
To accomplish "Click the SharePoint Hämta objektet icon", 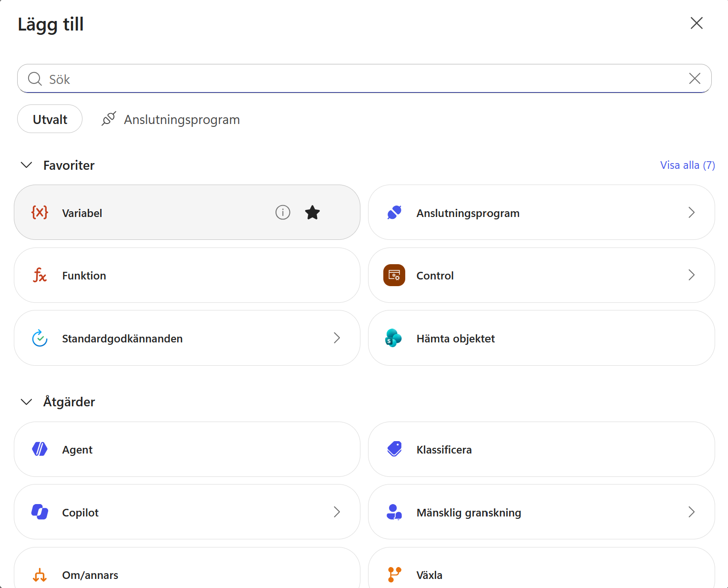I will pyautogui.click(x=393, y=338).
